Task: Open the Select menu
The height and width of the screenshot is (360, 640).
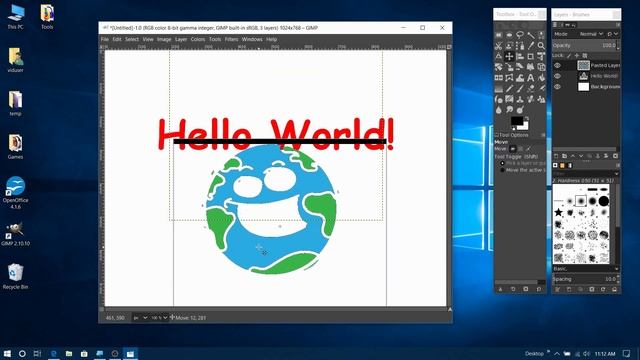Action: tap(132, 39)
